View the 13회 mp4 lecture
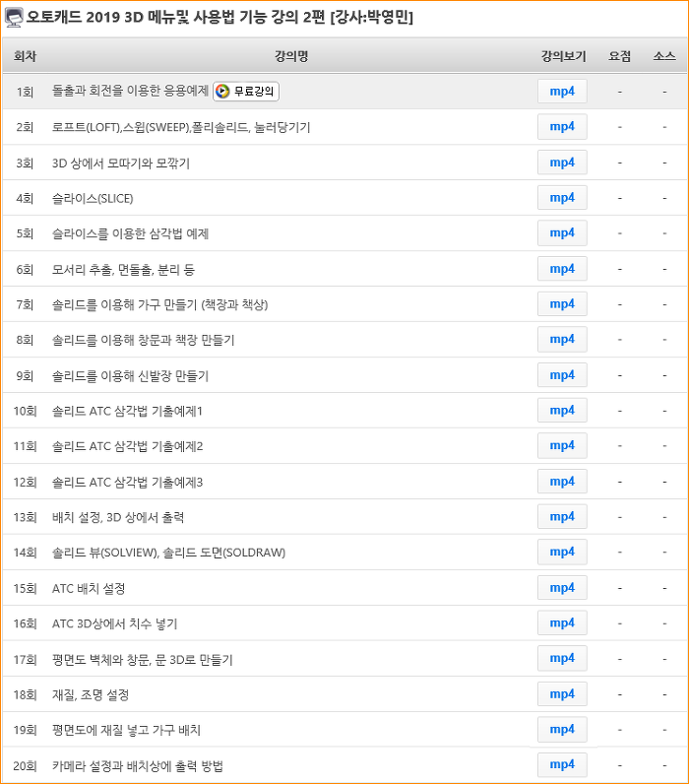689x784 pixels. click(562, 517)
